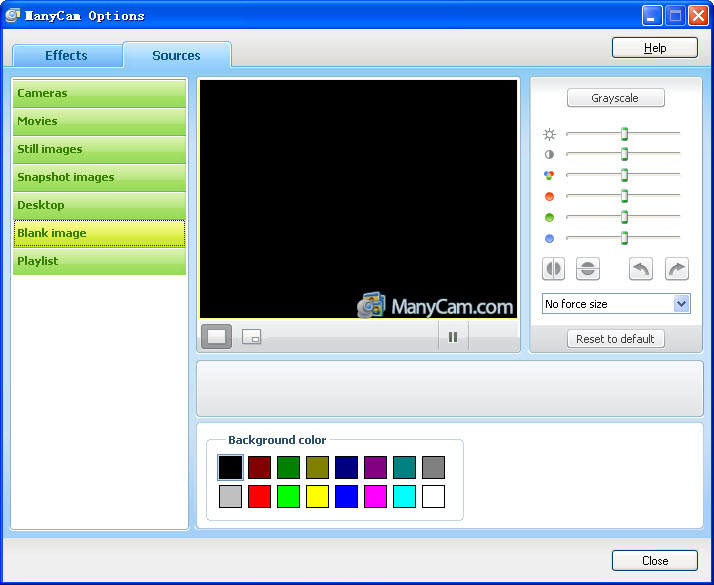
Task: Rotate video counter-clockwise
Action: point(641,269)
